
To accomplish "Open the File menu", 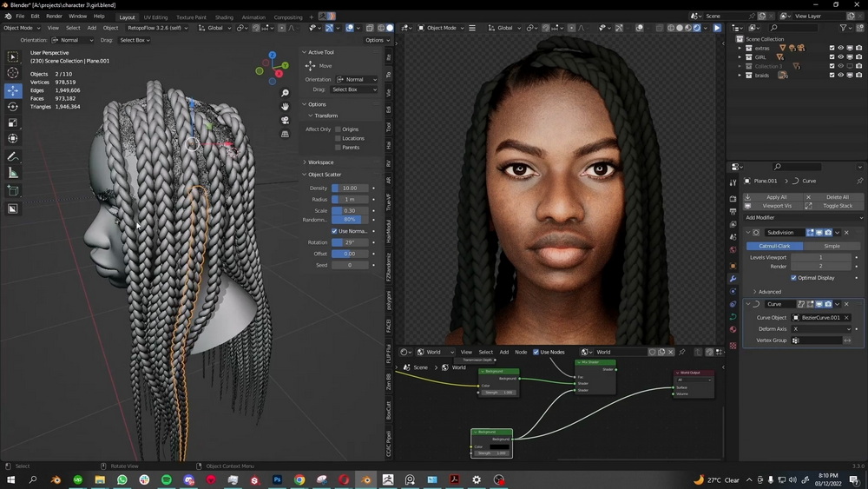I will (x=20, y=16).
